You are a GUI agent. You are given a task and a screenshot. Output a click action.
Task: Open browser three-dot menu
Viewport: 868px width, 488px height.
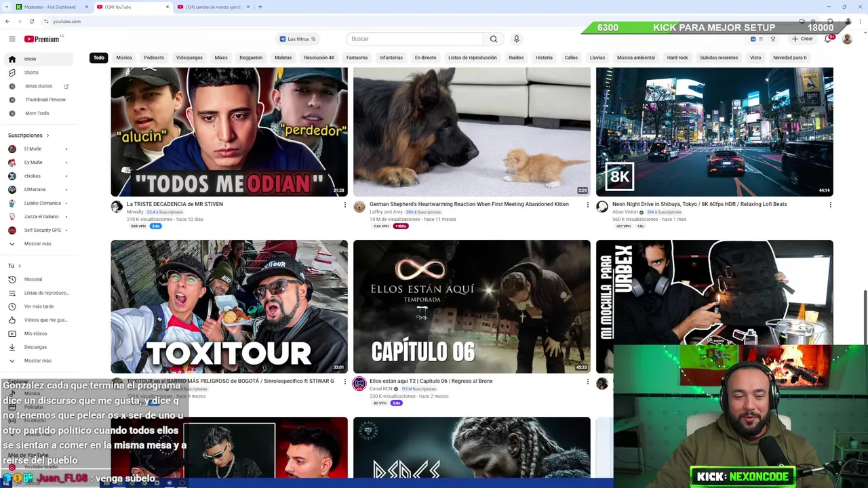[860, 21]
